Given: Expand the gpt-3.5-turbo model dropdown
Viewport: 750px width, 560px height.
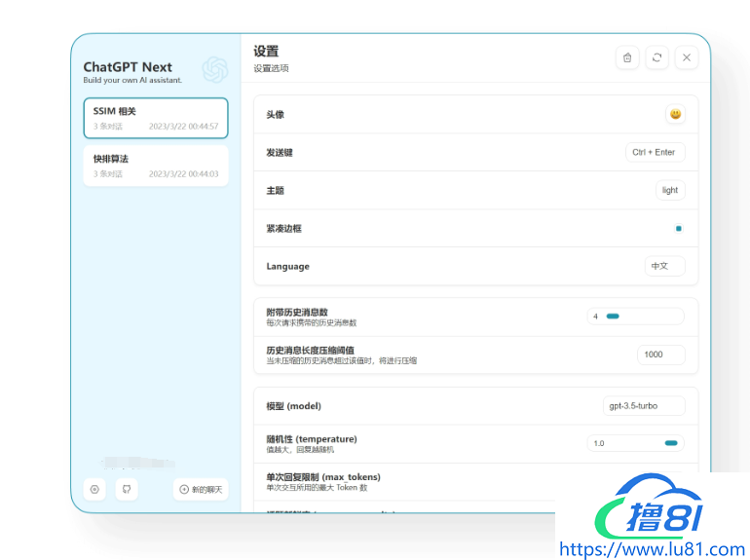Looking at the screenshot, I should tap(643, 405).
